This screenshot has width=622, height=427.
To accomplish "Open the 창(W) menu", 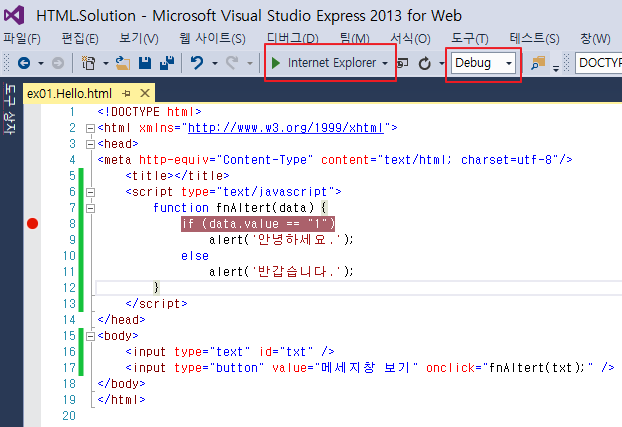I will click(x=595, y=38).
